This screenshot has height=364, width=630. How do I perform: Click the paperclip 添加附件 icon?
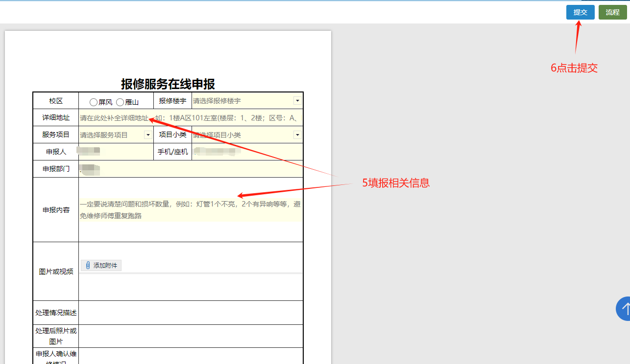click(x=88, y=265)
